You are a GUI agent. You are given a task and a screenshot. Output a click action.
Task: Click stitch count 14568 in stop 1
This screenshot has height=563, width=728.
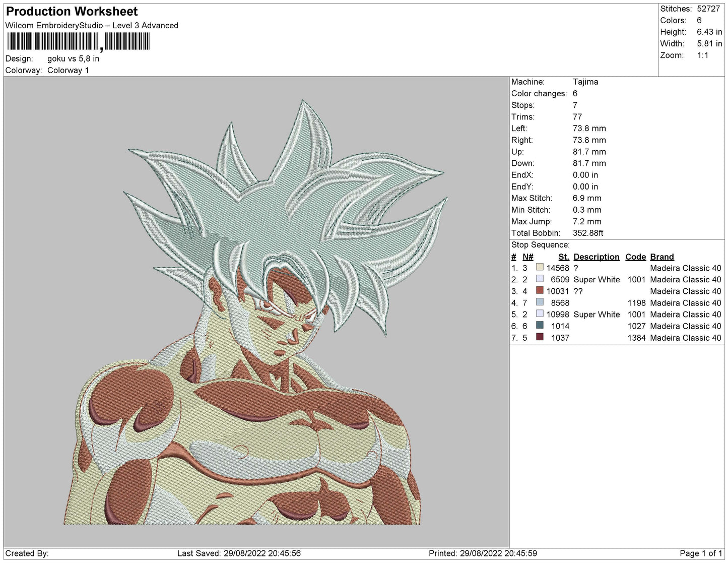(558, 269)
